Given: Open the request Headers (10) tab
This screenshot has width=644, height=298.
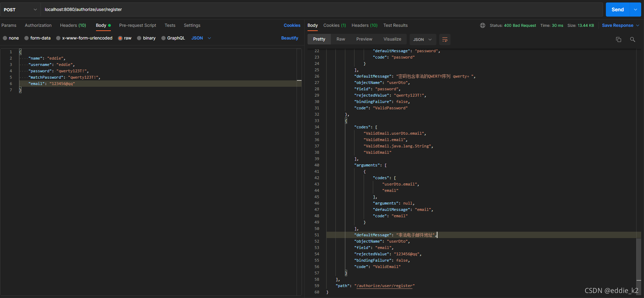Looking at the screenshot, I should click(x=73, y=25).
